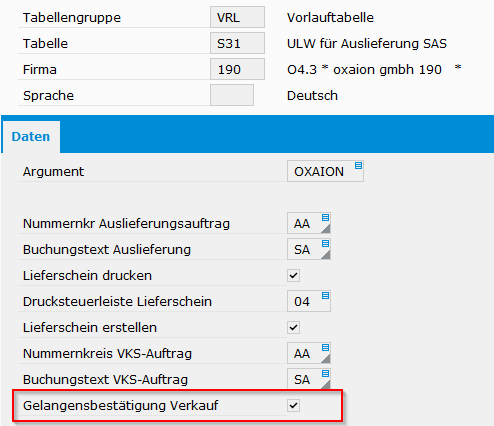Open lookup icon for Drucksteuerleiste Lieferschein
The height and width of the screenshot is (426, 494).
point(325,296)
